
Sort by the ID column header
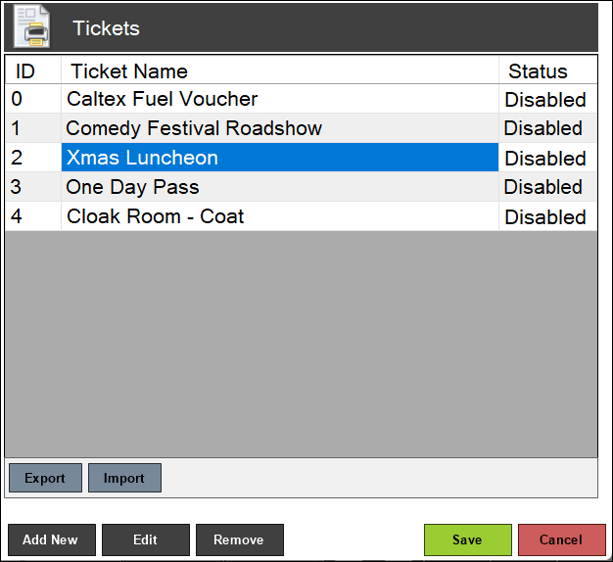tap(33, 71)
